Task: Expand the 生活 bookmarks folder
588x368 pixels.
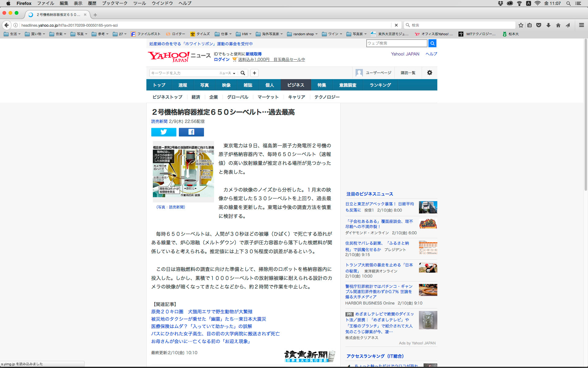Action: [12, 34]
